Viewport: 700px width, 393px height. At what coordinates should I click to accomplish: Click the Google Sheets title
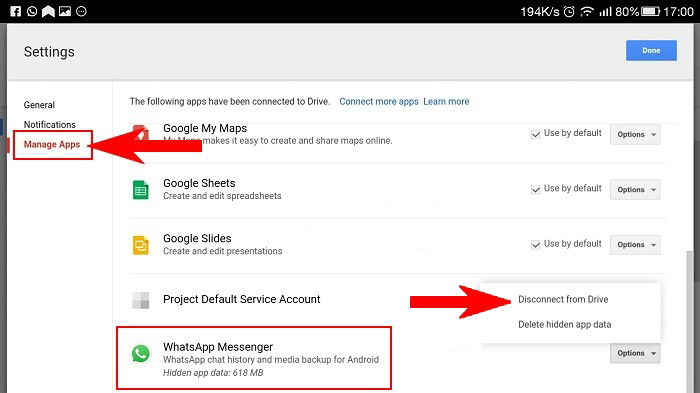click(x=199, y=183)
